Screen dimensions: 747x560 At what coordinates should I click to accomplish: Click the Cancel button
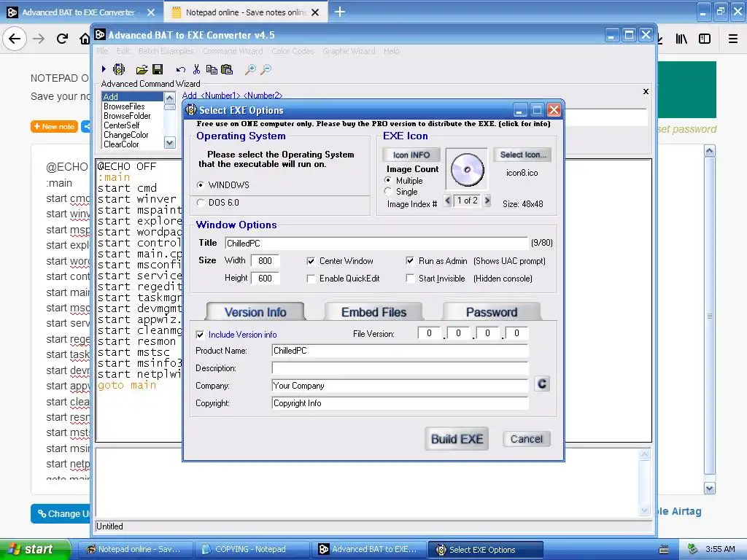527,439
